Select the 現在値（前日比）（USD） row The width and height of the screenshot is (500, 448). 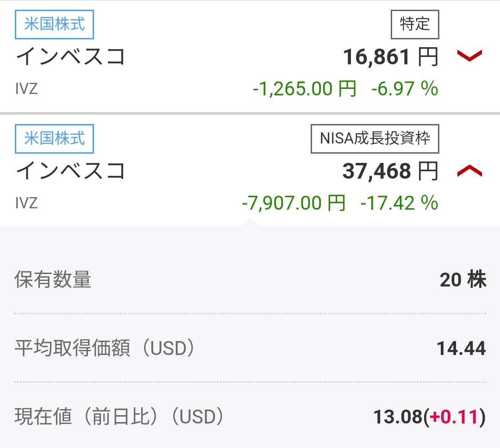pos(250,417)
